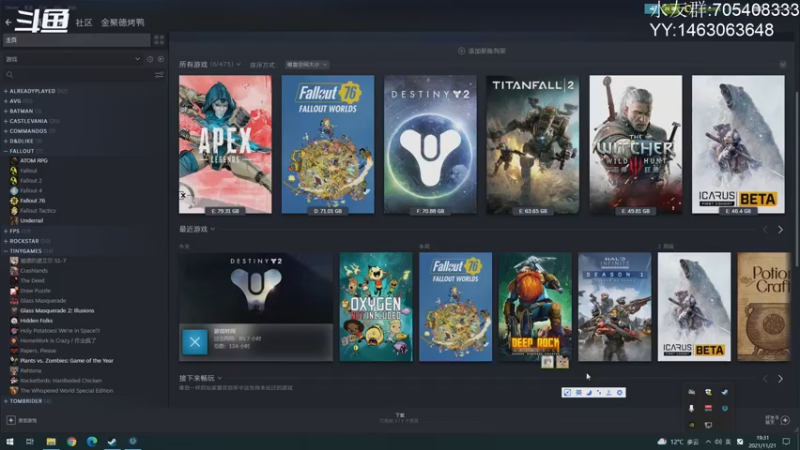This screenshot has width=800, height=450.
Task: Open the Games type dropdown in sidebar
Action: 73,59
